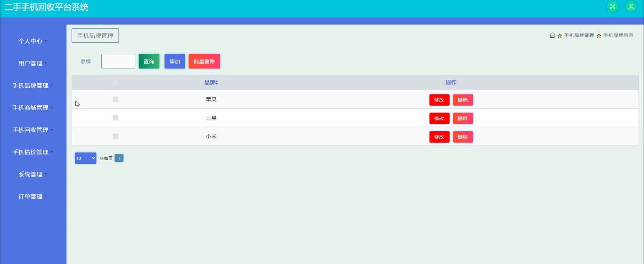Expand the 用户管理 sidebar menu
The width and height of the screenshot is (644, 264).
point(33,63)
